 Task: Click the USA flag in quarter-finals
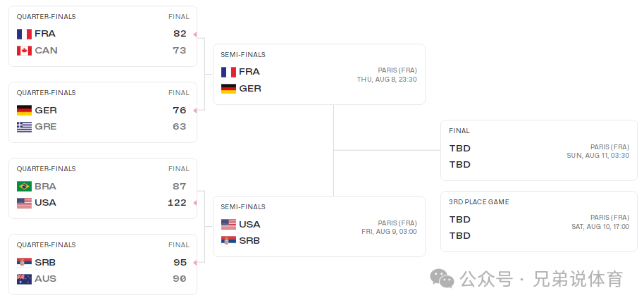pos(24,203)
